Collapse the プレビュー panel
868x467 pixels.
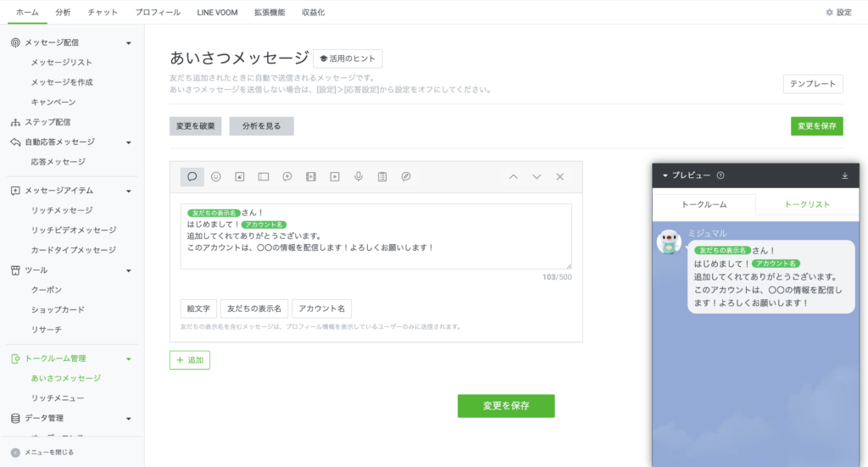pos(665,175)
